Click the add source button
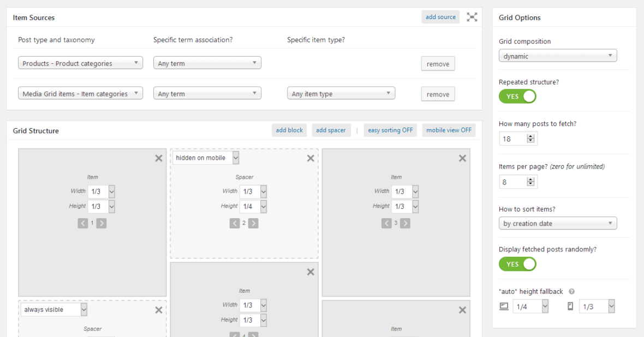The width and height of the screenshot is (644, 337). (440, 17)
